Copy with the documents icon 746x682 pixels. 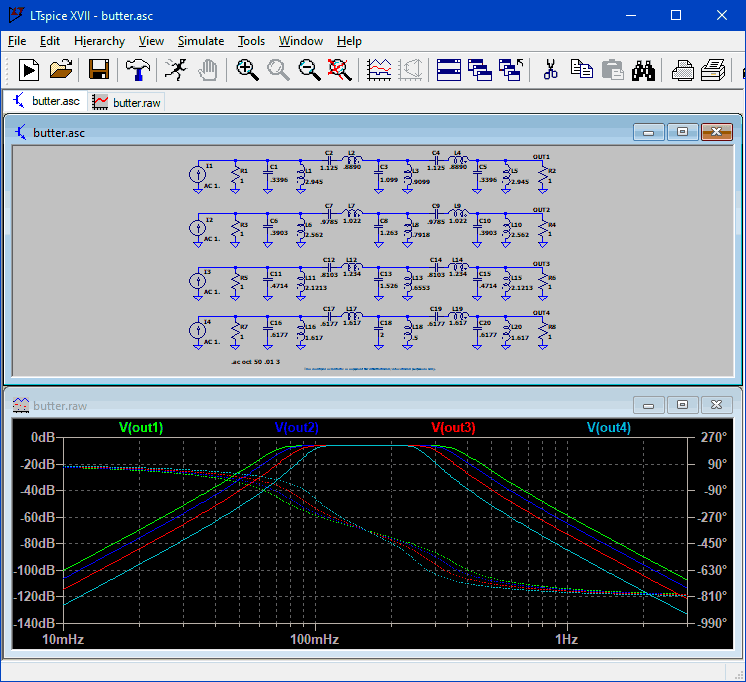tap(581, 69)
